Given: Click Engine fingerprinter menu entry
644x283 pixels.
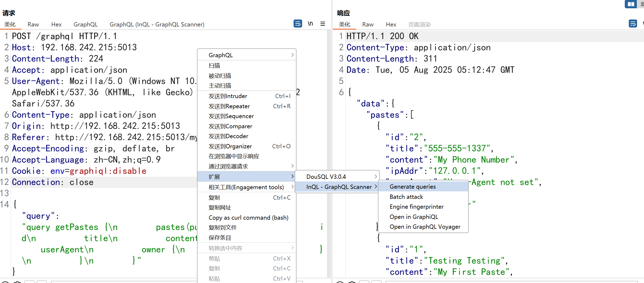Looking at the screenshot, I should tap(416, 207).
